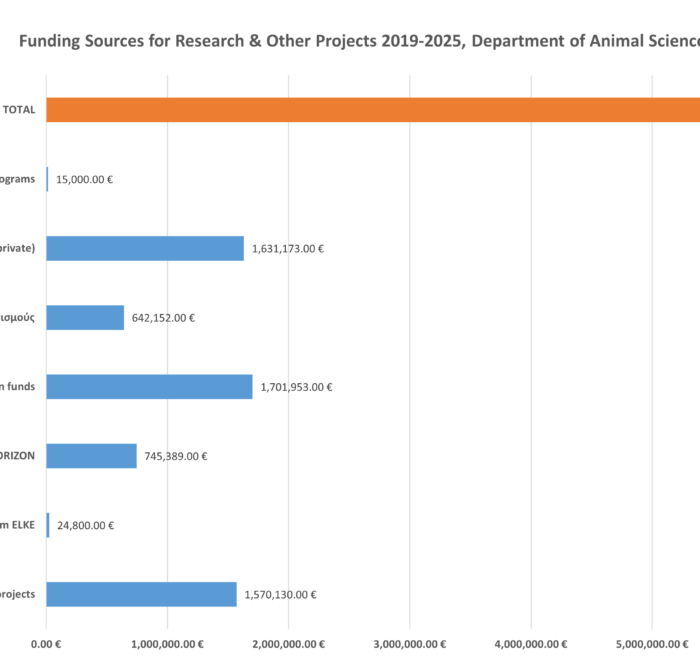Click the category label ending in 'ograms'

(17, 180)
